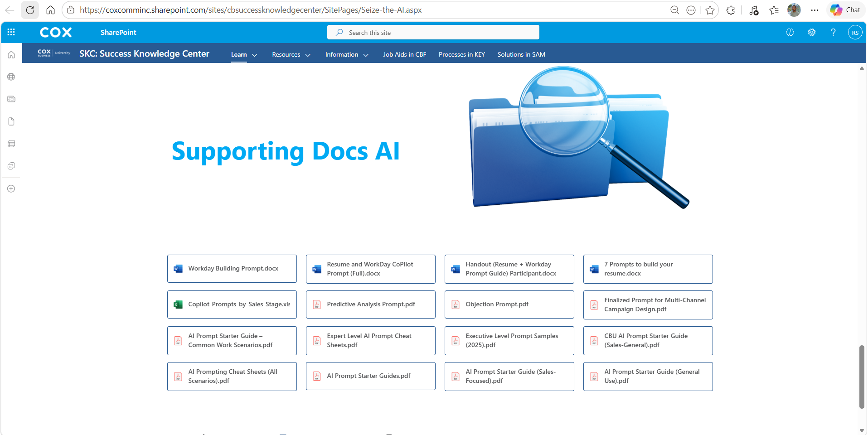This screenshot has height=435, width=868.
Task: Open My files page icon in left rail
Action: click(x=11, y=121)
